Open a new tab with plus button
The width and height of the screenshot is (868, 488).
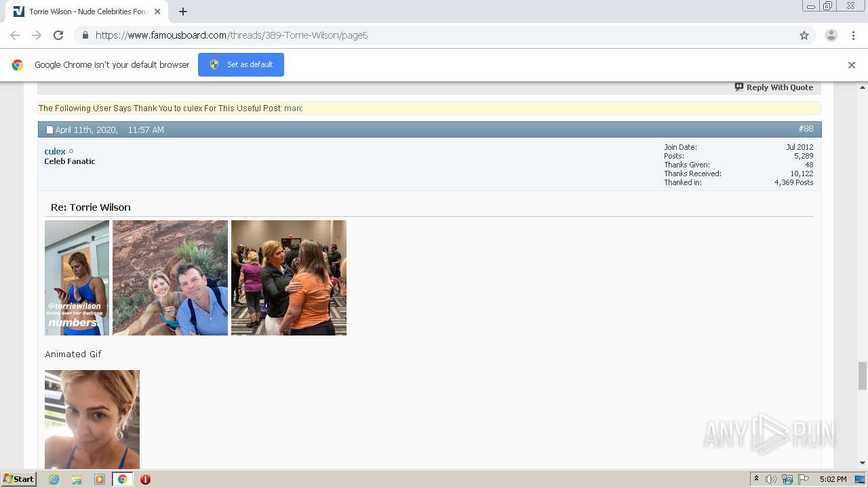pyautogui.click(x=182, y=12)
